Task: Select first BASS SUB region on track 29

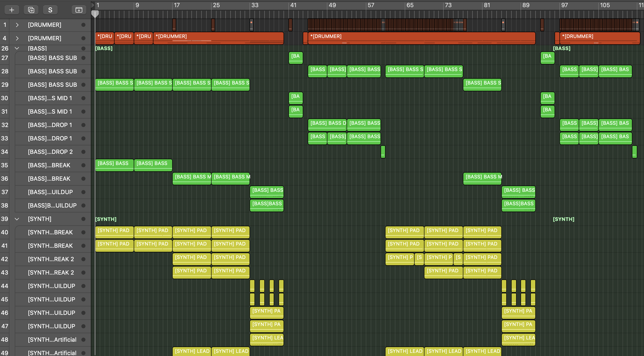Action: pos(114,85)
